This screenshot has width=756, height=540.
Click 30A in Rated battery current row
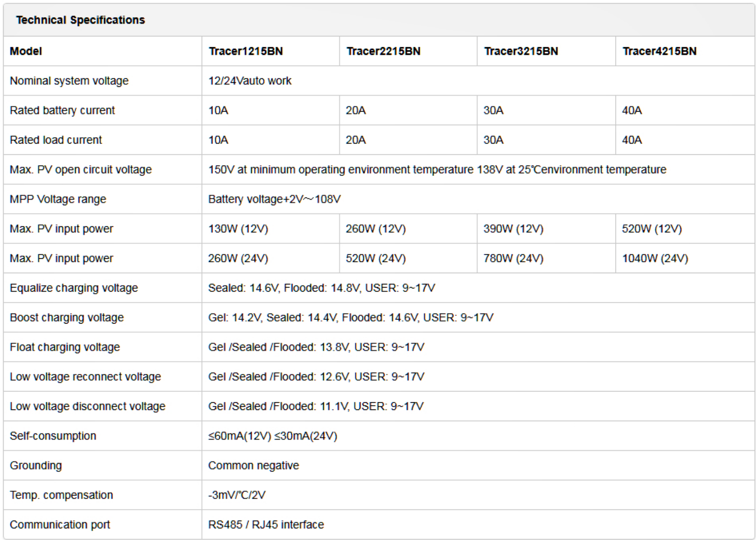click(x=493, y=111)
